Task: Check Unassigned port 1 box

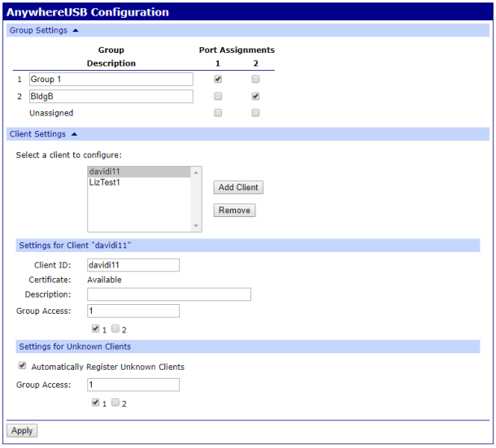Action: 218,113
